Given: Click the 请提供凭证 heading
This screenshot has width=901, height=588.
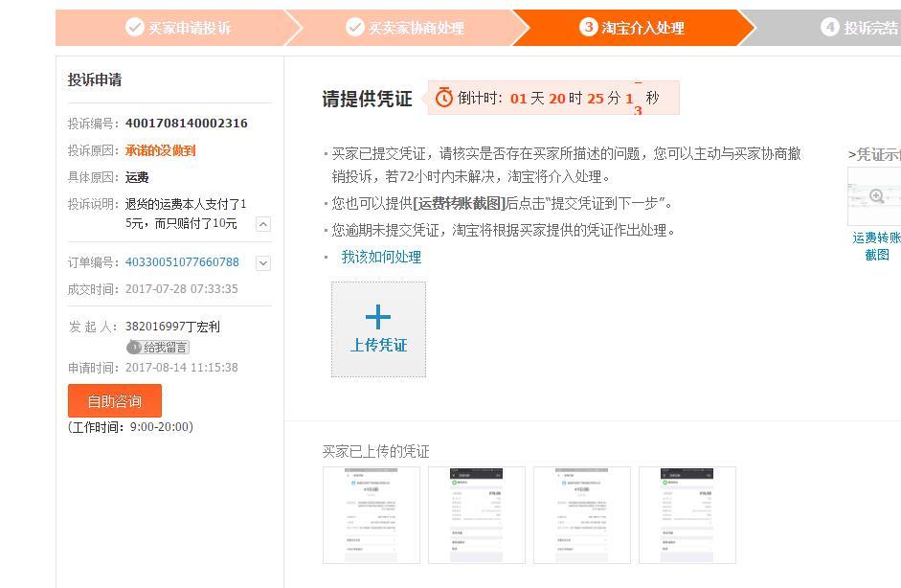Looking at the screenshot, I should (367, 99).
